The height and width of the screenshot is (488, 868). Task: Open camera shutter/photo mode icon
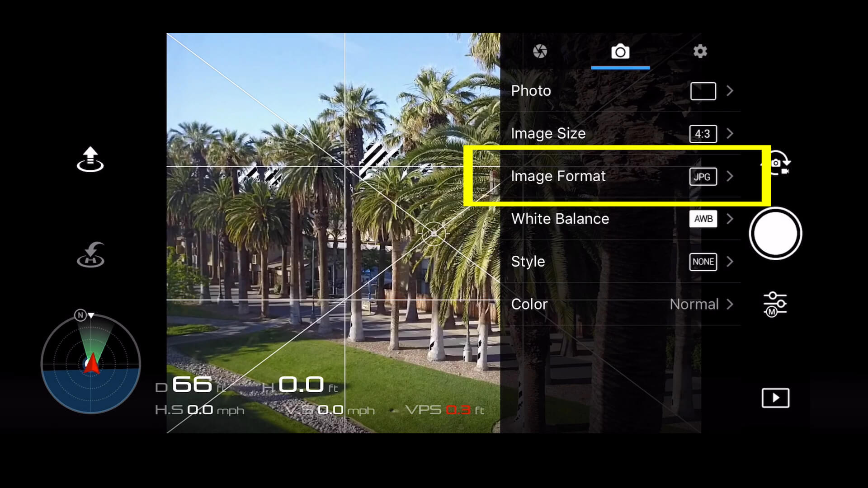620,51
